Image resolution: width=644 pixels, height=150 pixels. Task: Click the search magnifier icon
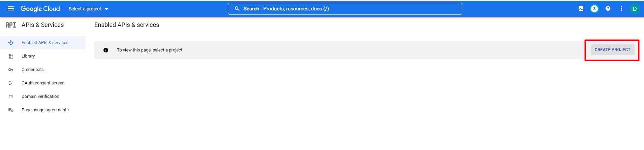coord(237,9)
